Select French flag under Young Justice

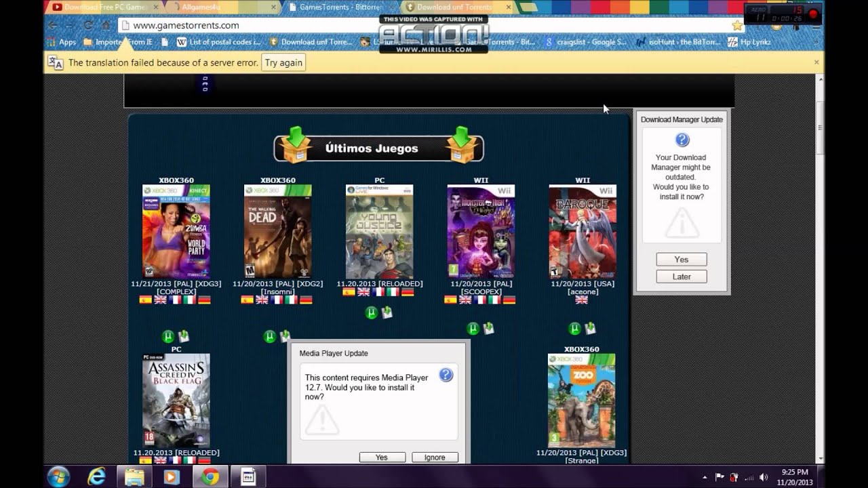(378, 292)
